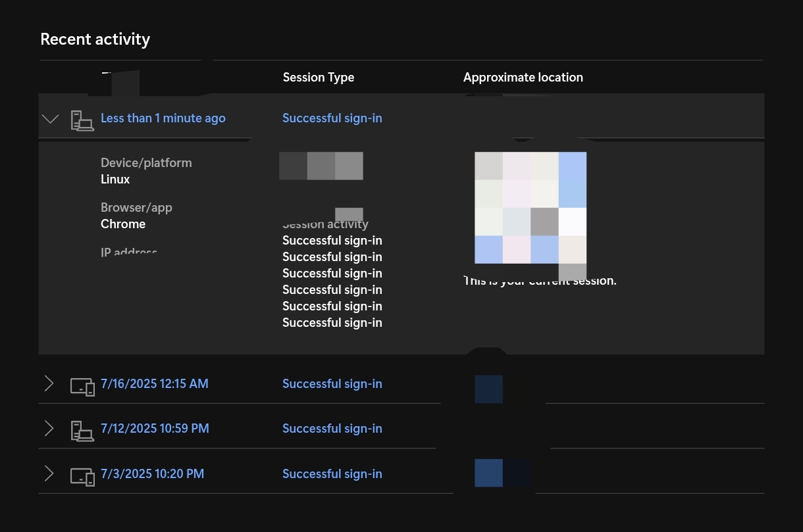Viewport: 803px width, 532px height.
Task: Click the desktop computer icon on 7/12/2025 row
Action: (82, 431)
